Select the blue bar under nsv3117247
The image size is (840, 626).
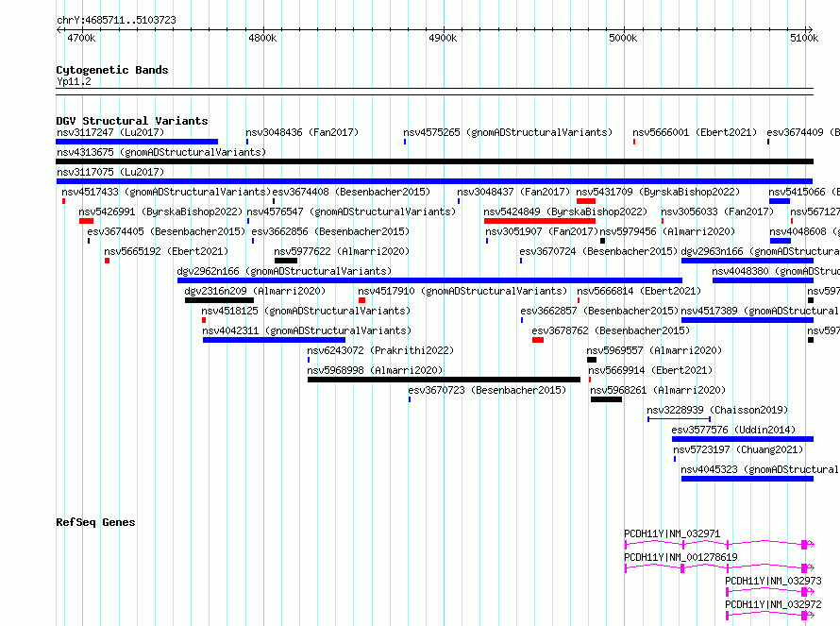(137, 142)
